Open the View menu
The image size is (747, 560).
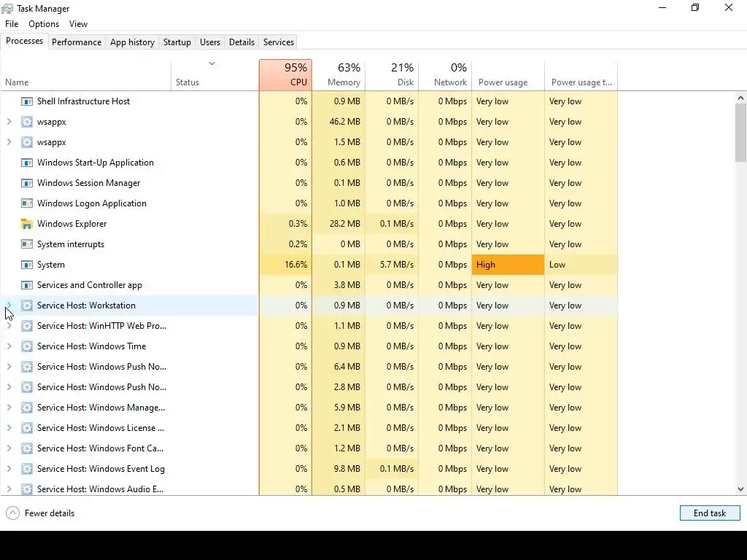(x=78, y=24)
